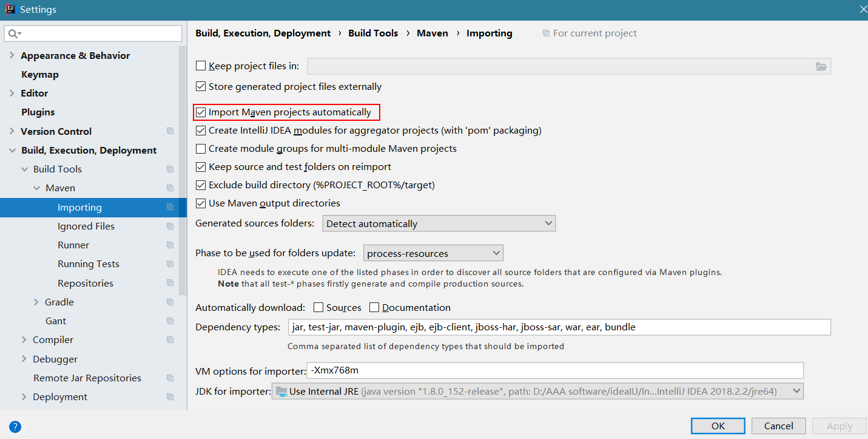This screenshot has height=439, width=868.
Task: Click the project-level icon beside Remote Jar Repositories
Action: 170,378
